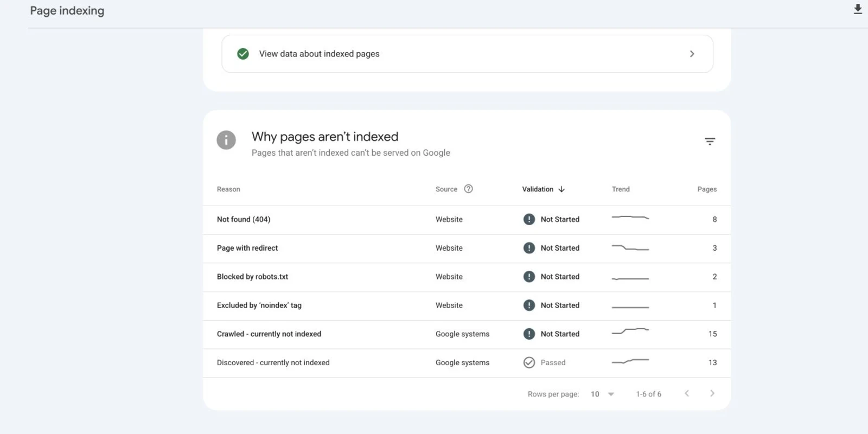
Task: Click Not Started icon in Excluded by noindex row
Action: point(529,305)
